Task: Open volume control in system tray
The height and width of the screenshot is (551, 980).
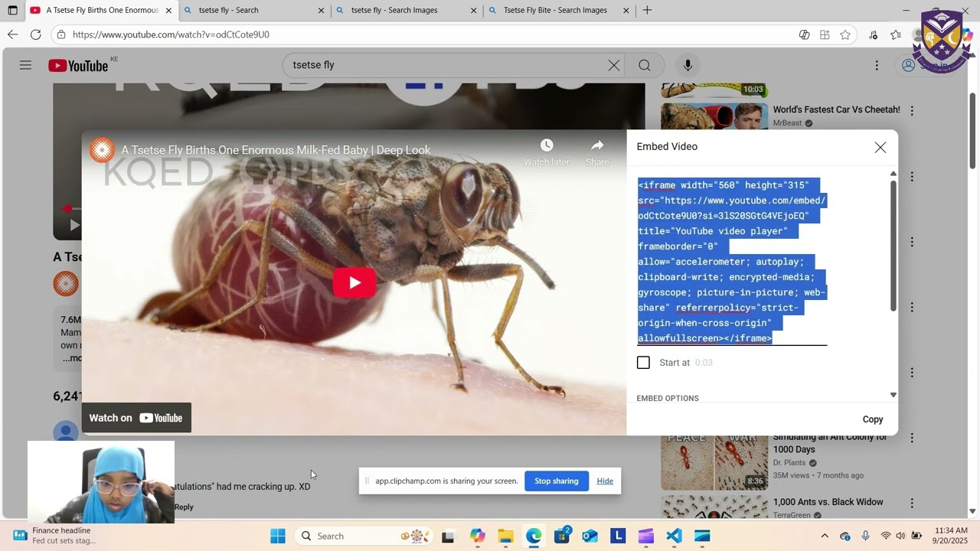Action: (900, 536)
